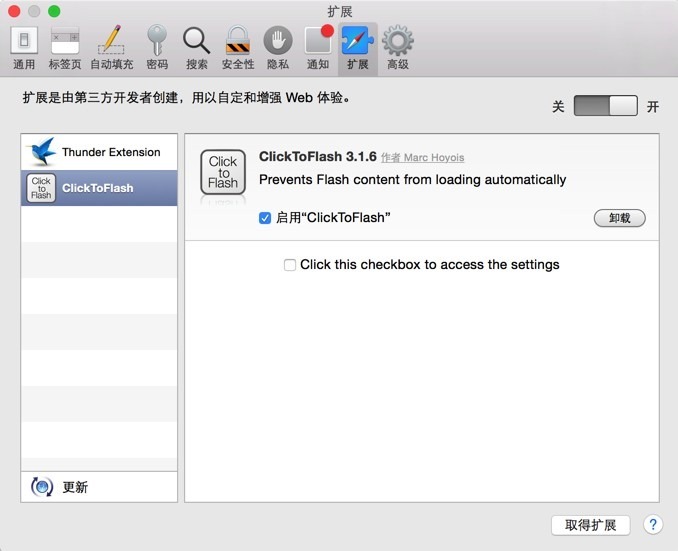Select the 扩展 (Extensions) puzzle icon

[358, 40]
